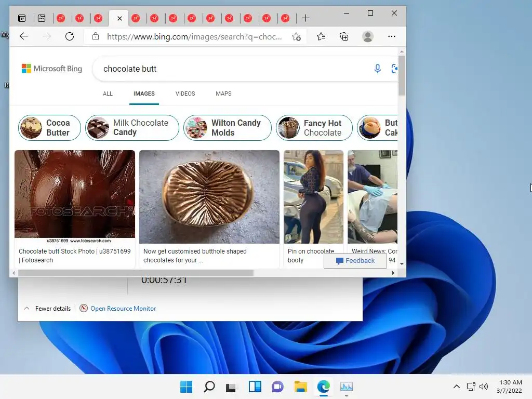This screenshot has height=399, width=532.
Task: Open a new tab with the plus button
Action: point(305,18)
